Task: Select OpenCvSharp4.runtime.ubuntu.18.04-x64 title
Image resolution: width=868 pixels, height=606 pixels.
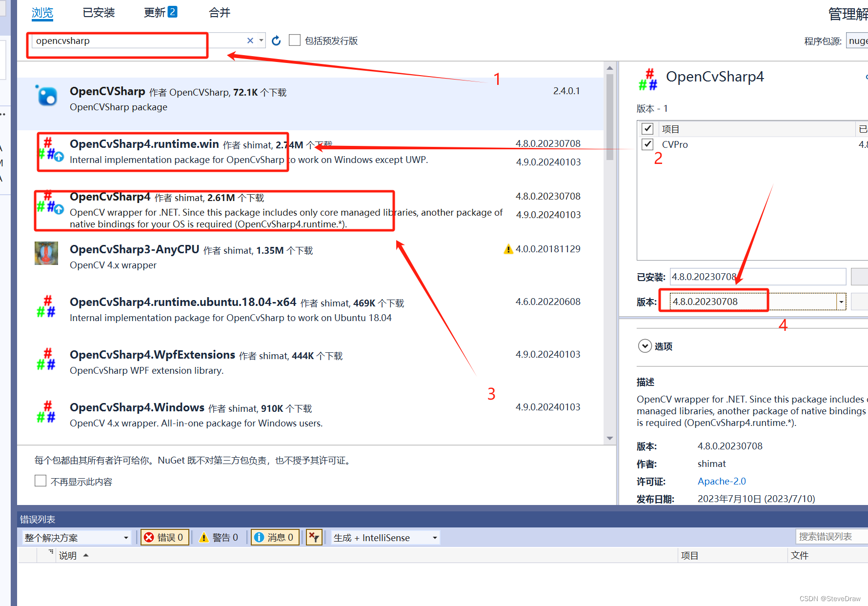Action: click(183, 302)
